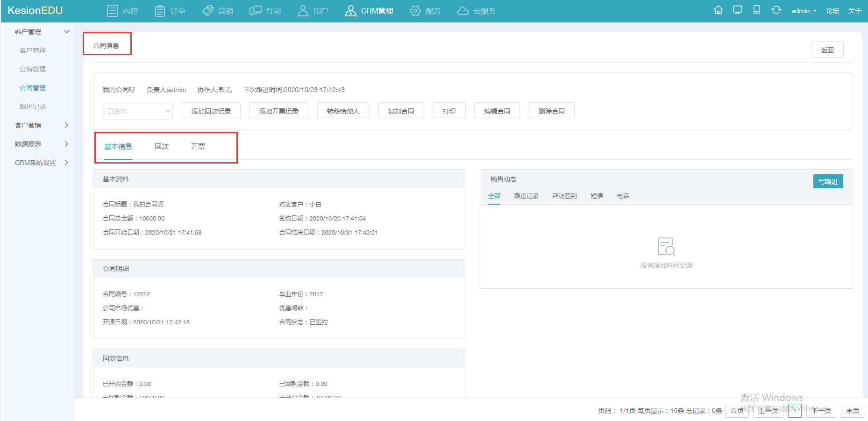Click the home icon in top bar
868x421 pixels.
(718, 10)
